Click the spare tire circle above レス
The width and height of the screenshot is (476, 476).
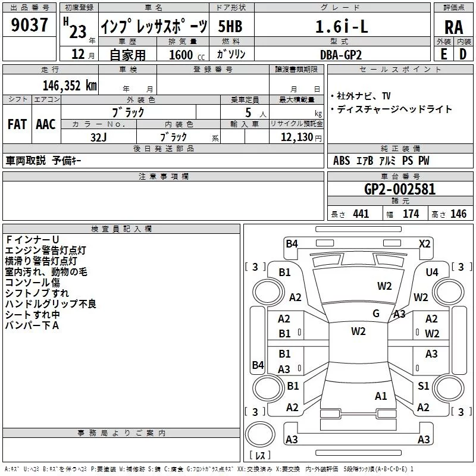coord(260,434)
